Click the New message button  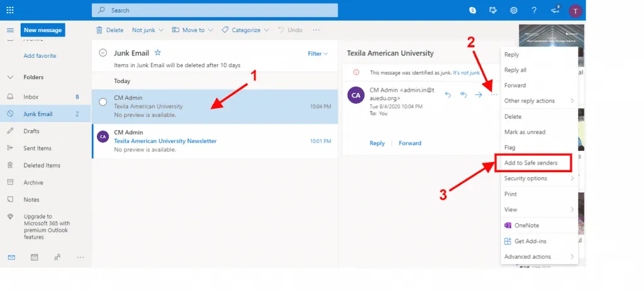coord(43,30)
